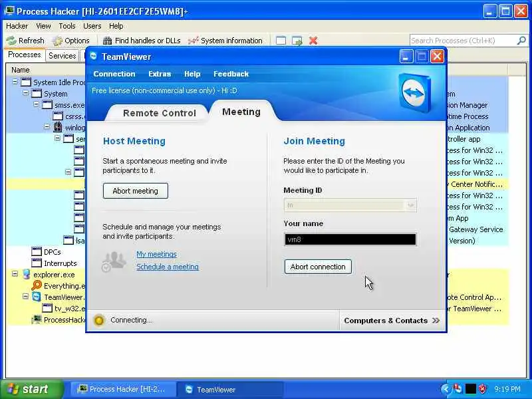Click the blank window icon in toolbar
Viewport: 532px width, 399px height.
(281, 41)
